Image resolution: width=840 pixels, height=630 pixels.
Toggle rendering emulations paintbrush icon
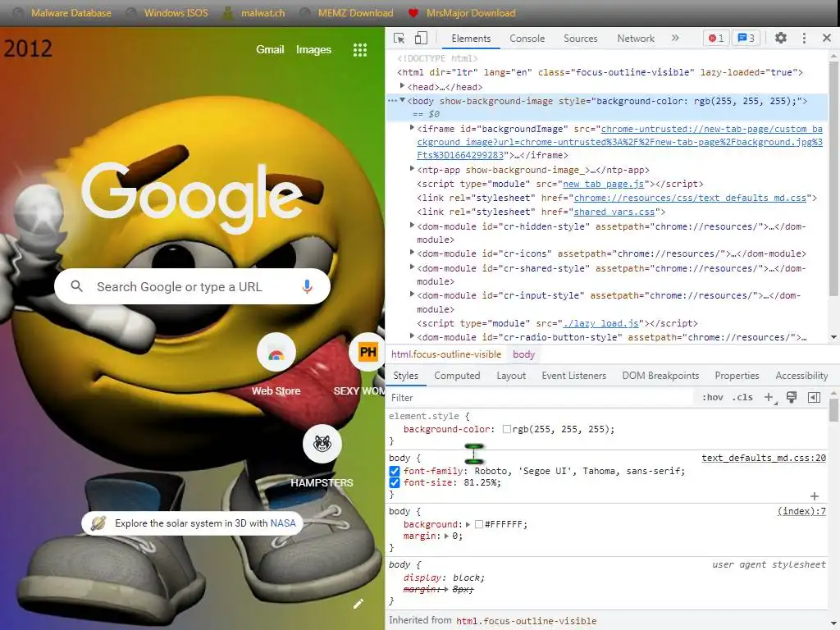[792, 398]
